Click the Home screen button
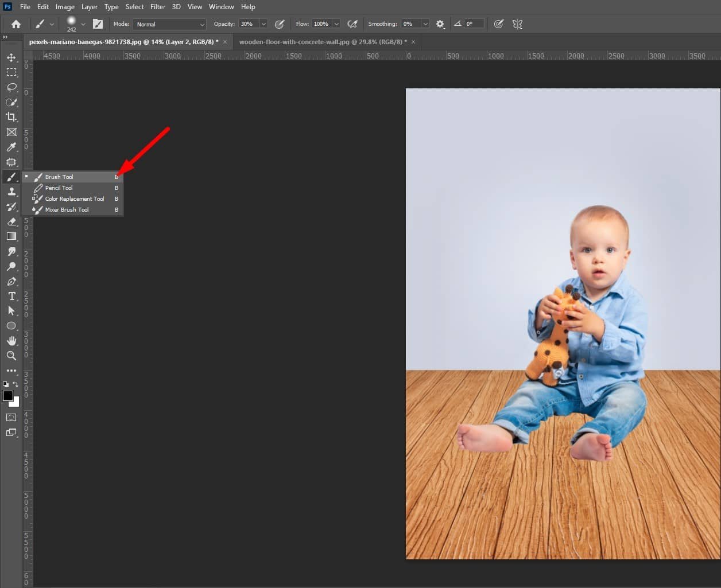 click(x=15, y=24)
